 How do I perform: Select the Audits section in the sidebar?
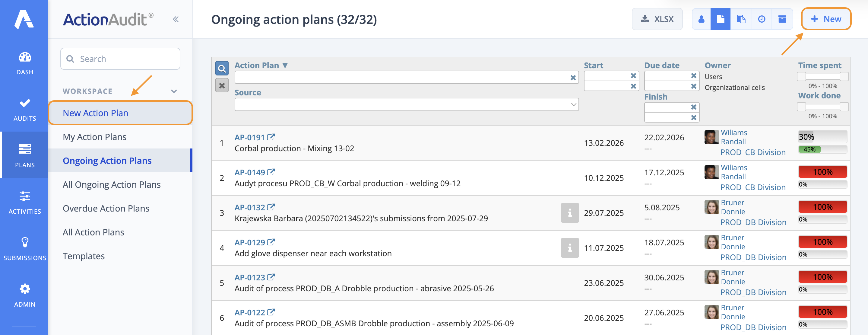pos(25,109)
